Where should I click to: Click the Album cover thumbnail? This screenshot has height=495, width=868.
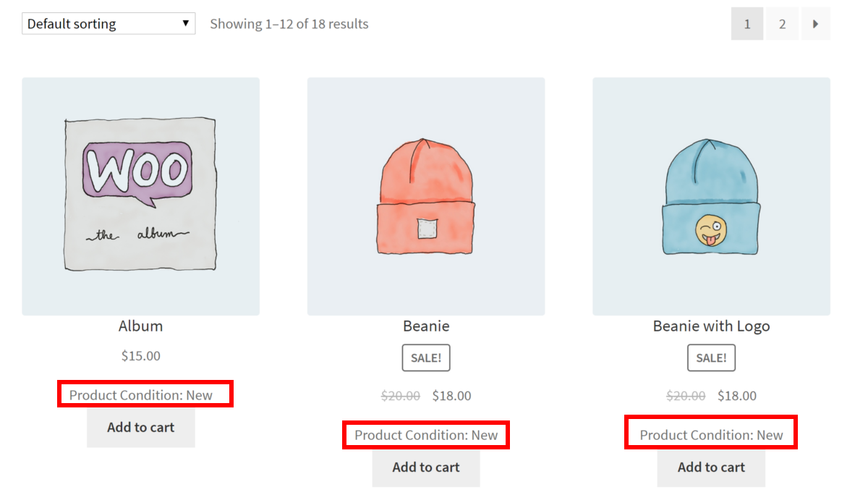pyautogui.click(x=140, y=195)
